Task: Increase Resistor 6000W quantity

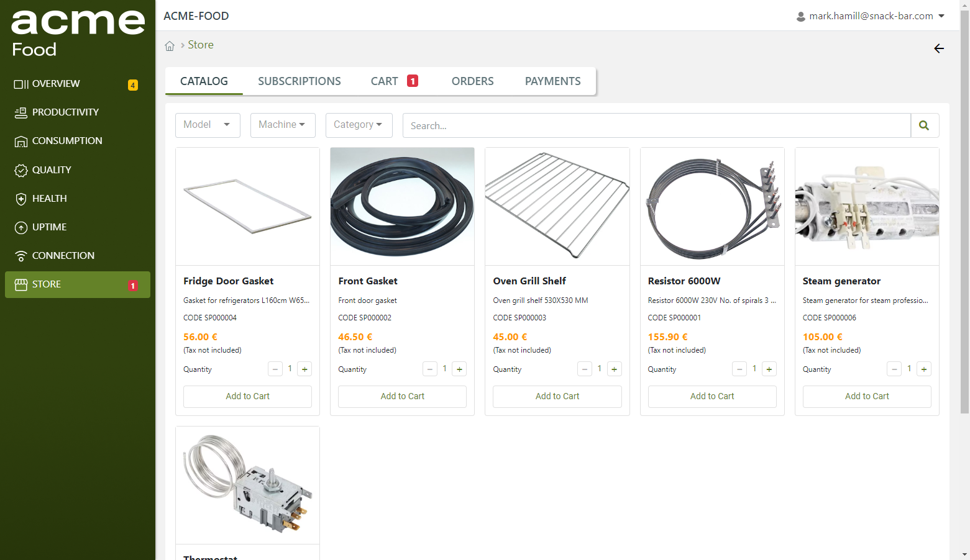Action: (769, 369)
